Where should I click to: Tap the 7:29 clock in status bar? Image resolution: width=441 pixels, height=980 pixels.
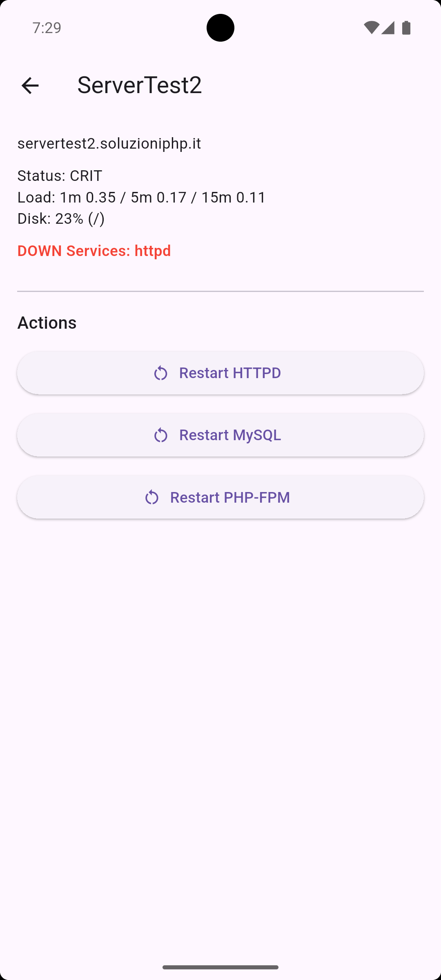click(47, 28)
